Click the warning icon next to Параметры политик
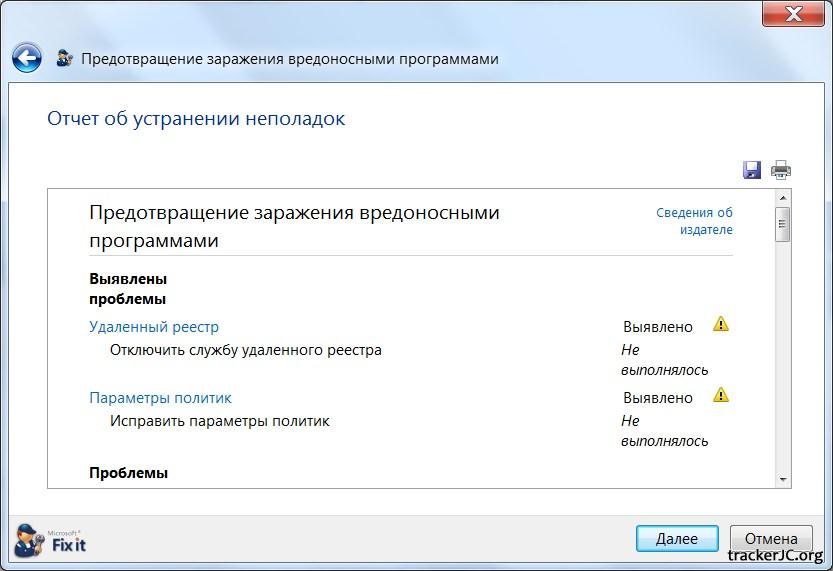Image resolution: width=833 pixels, height=571 pixels. [721, 395]
